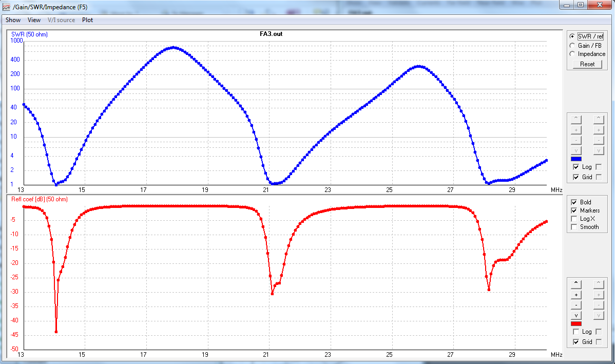Viewport: 615px width, 364px height.
Task: Uncheck the Markers option
Action: click(574, 210)
